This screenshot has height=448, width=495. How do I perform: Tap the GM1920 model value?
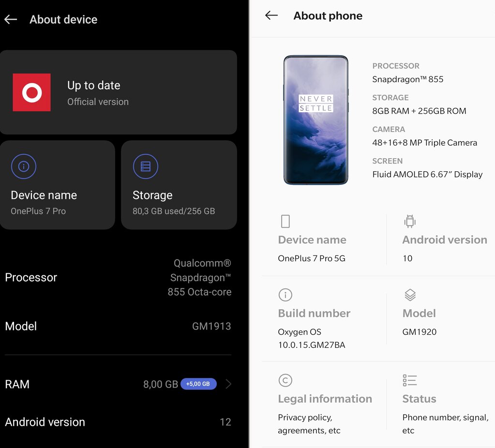pos(419,332)
